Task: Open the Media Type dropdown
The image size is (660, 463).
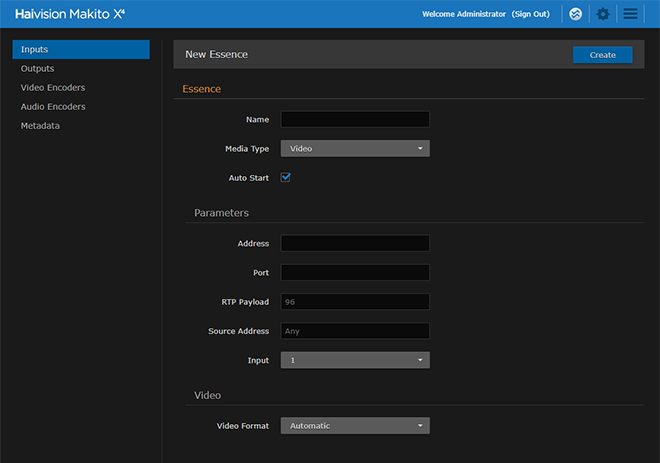Action: click(x=355, y=148)
